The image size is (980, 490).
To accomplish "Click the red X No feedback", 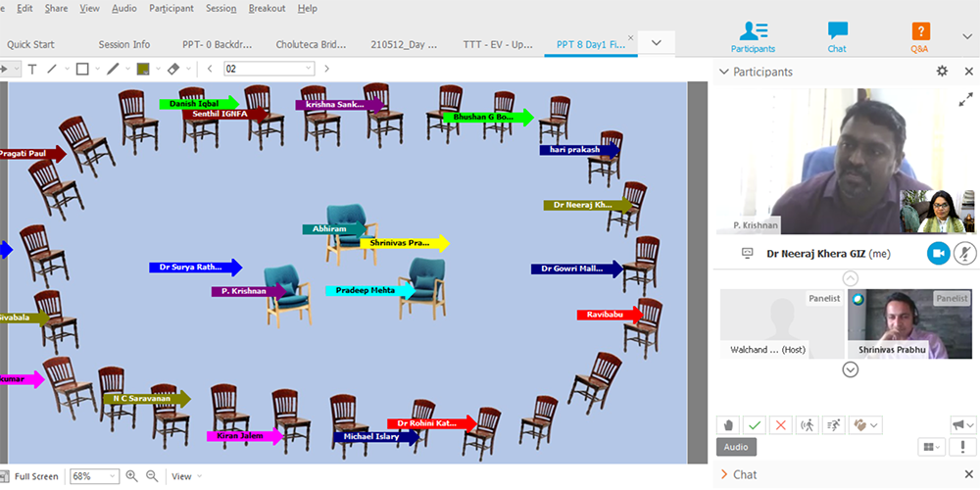I will pos(780,424).
